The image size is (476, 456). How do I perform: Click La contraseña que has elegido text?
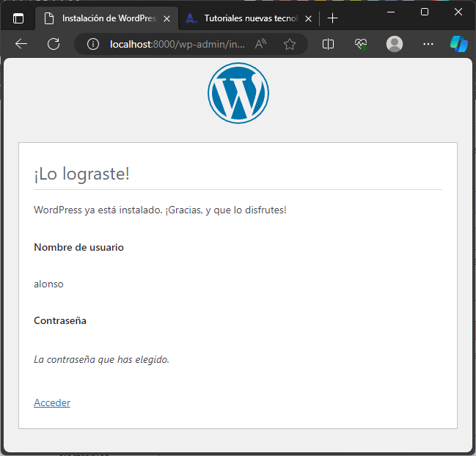coord(101,359)
